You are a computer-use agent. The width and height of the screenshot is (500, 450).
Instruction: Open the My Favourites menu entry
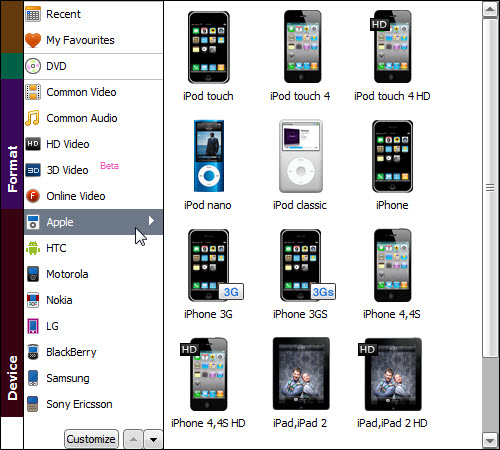pyautogui.click(x=93, y=40)
